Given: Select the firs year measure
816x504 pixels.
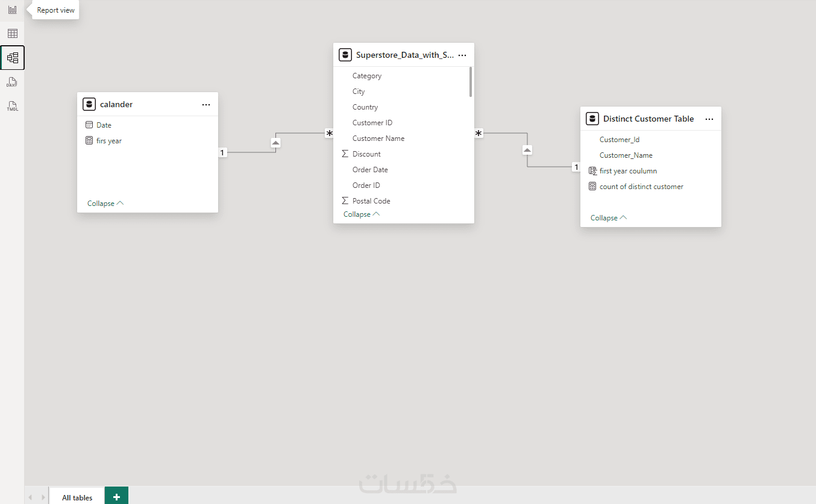Looking at the screenshot, I should [x=108, y=141].
